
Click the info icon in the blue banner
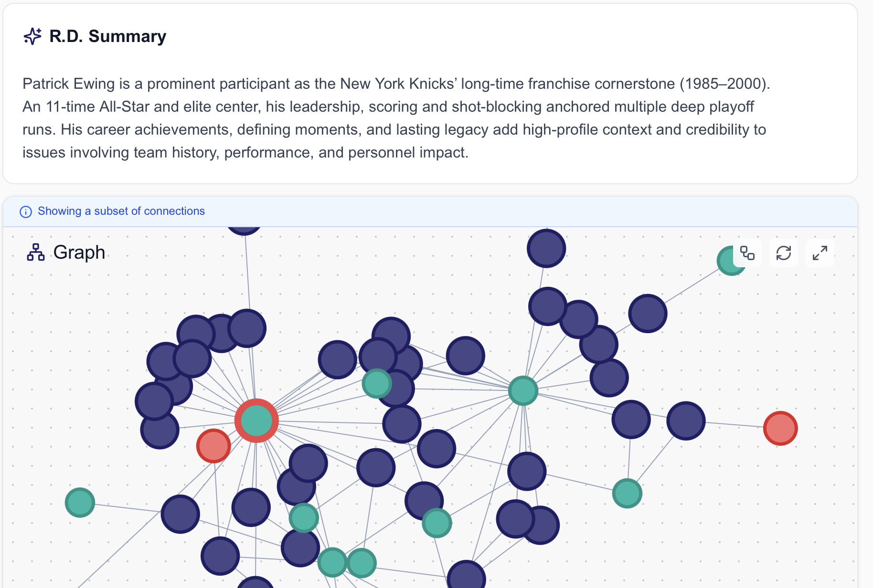(x=25, y=211)
